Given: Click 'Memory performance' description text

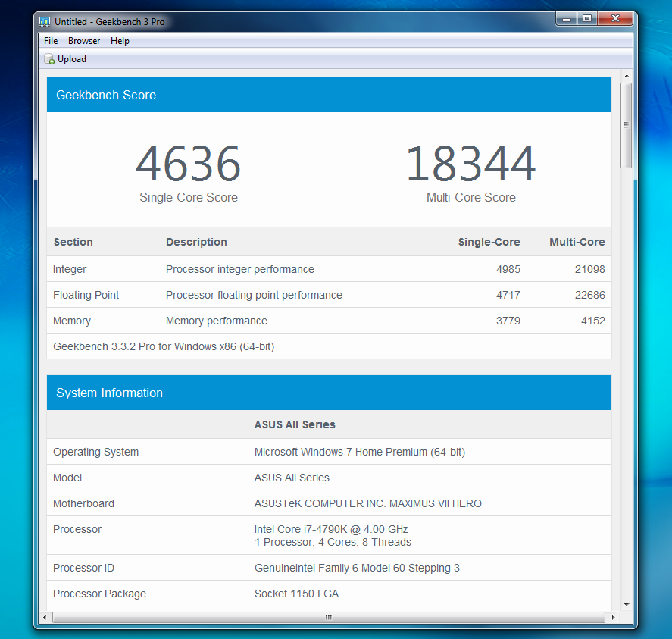Looking at the screenshot, I should pos(217,321).
